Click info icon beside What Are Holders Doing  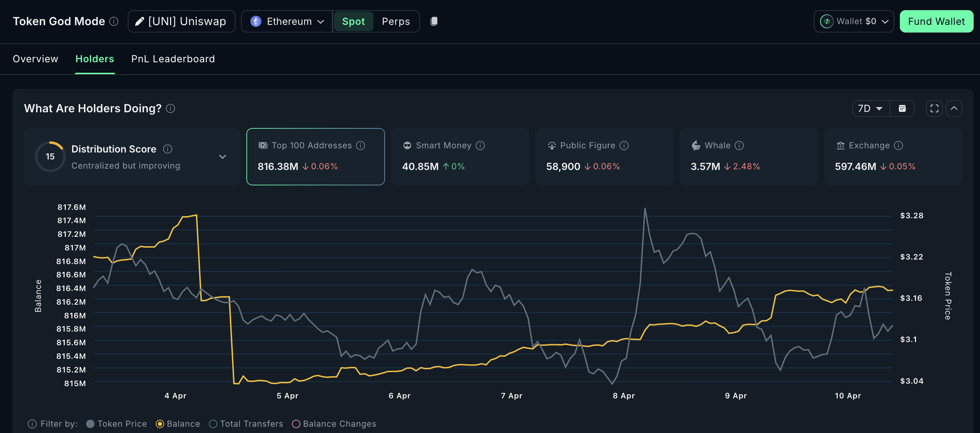(170, 109)
